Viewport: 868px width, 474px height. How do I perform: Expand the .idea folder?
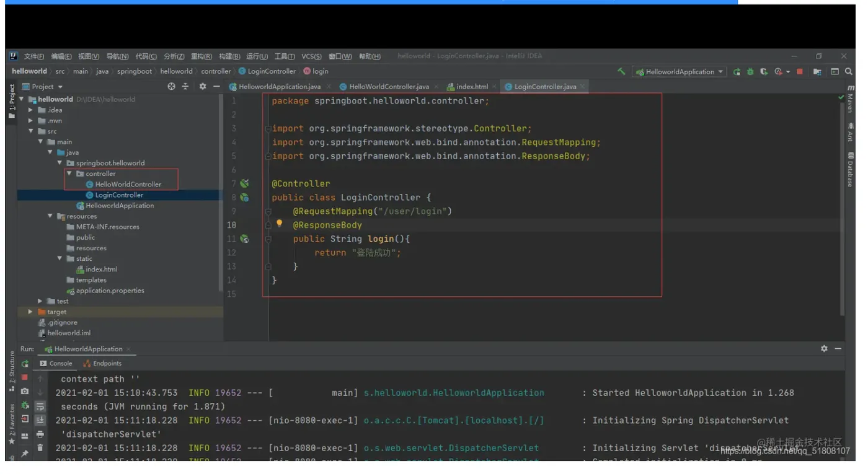click(31, 110)
